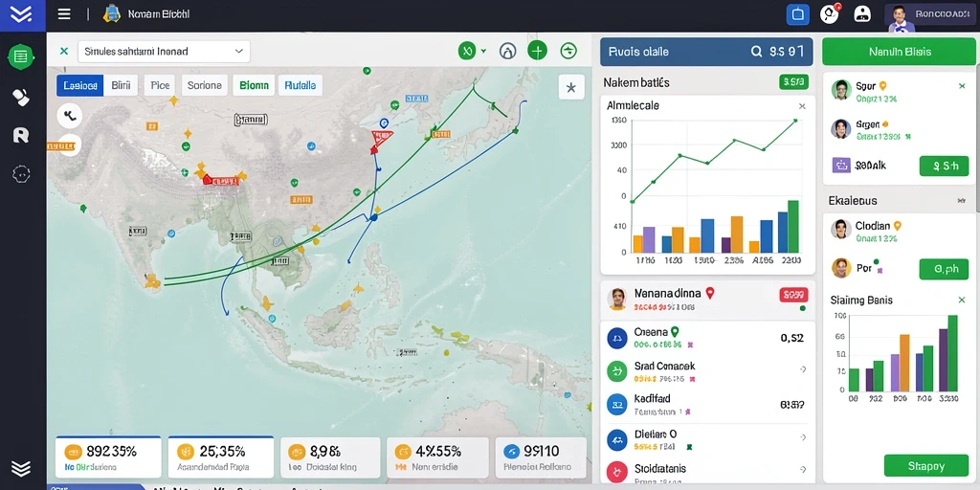The image size is (980, 490).
Task: Open the blue square icon in the top bar
Action: (797, 13)
